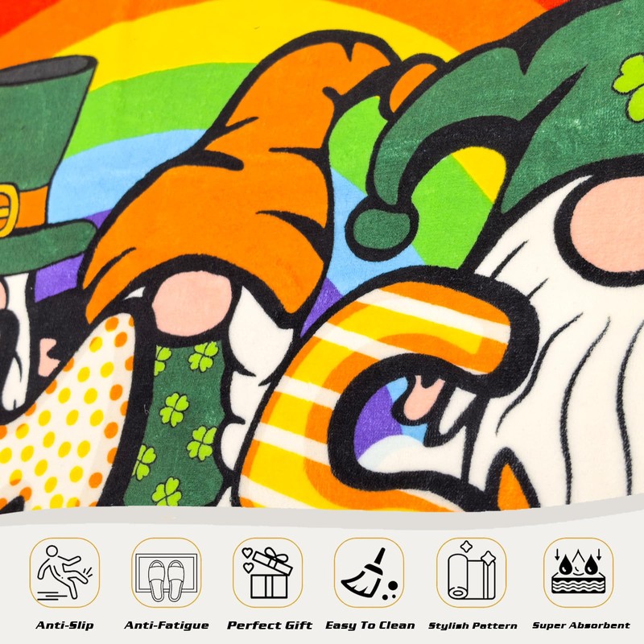Image resolution: width=644 pixels, height=644 pixels.
Task: Select the Anti-Fatigue slippers on mat icon
Action: [x=167, y=572]
